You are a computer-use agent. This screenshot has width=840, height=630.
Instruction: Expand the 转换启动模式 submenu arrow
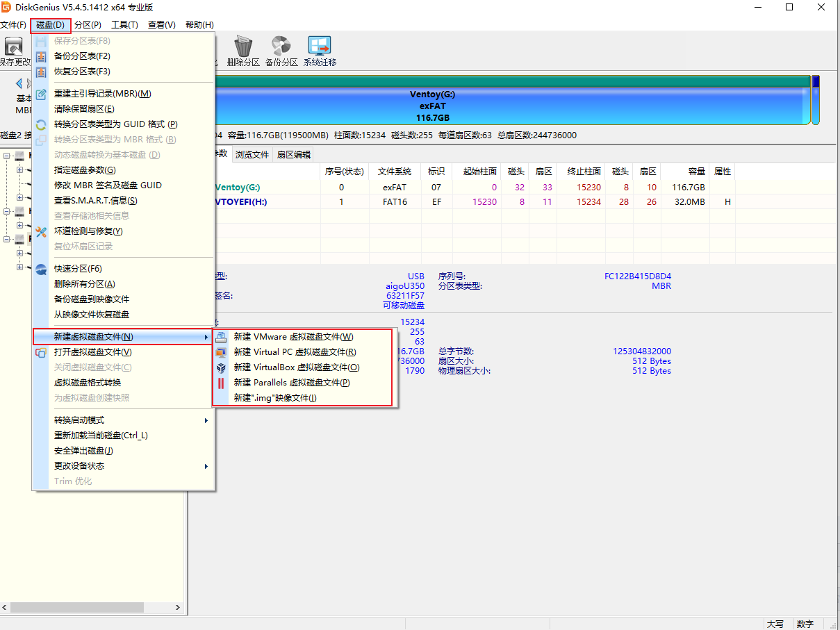pyautogui.click(x=206, y=420)
